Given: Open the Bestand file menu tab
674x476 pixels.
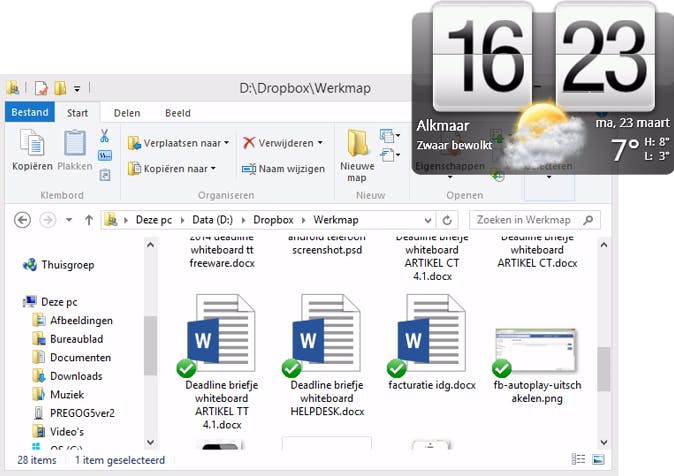Looking at the screenshot, I should [x=30, y=112].
